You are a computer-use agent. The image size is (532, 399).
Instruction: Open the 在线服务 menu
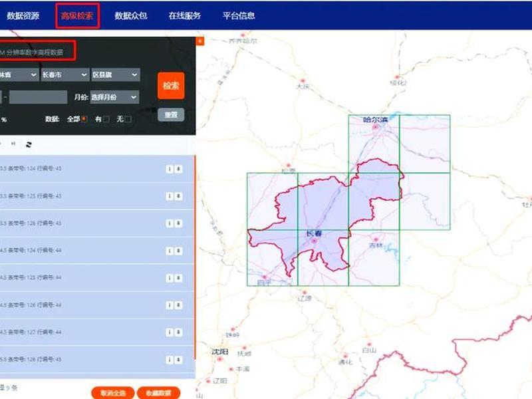click(185, 15)
